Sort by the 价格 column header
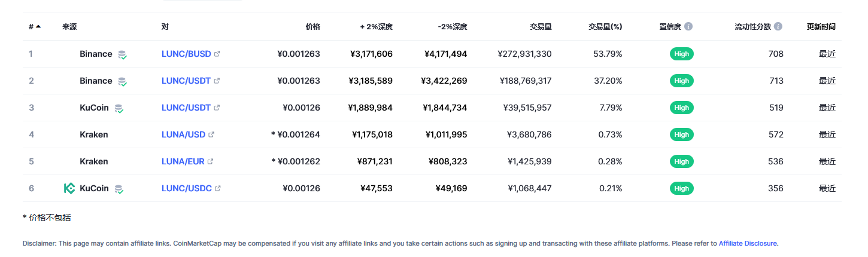The image size is (868, 257). [x=312, y=27]
